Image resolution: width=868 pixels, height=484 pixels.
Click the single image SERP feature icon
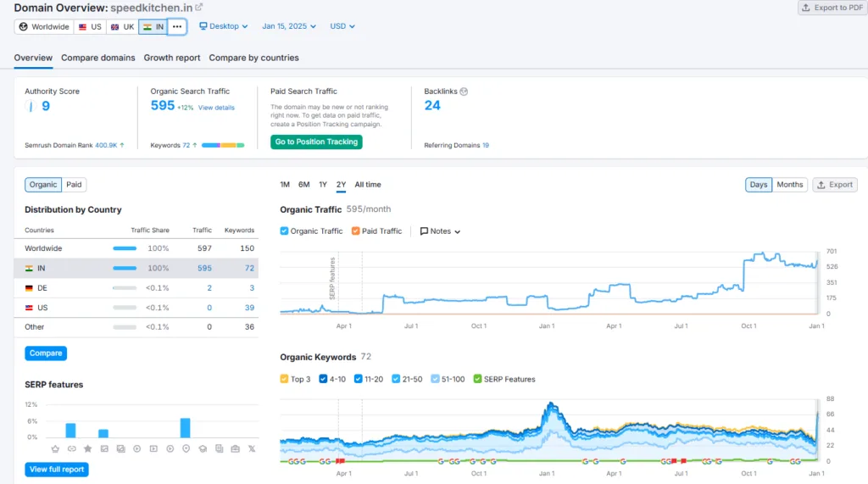104,448
